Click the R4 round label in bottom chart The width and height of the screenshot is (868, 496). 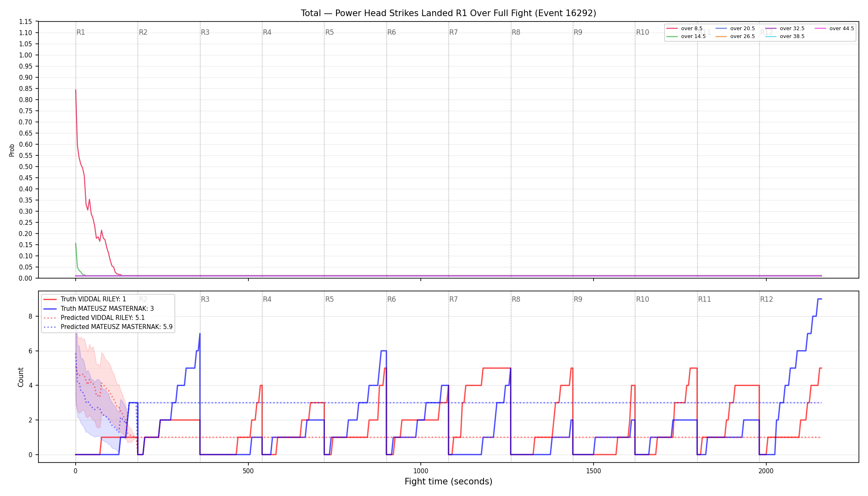(267, 299)
